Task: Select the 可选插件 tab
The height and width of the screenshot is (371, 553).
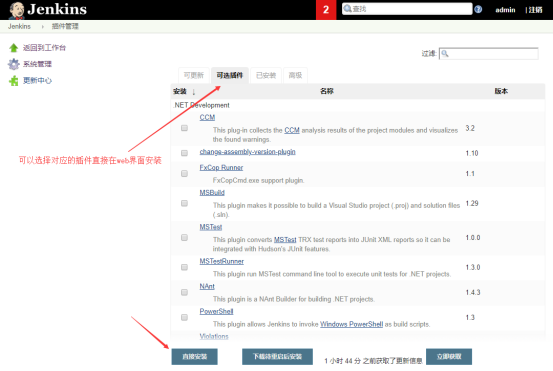Action: 230,75
